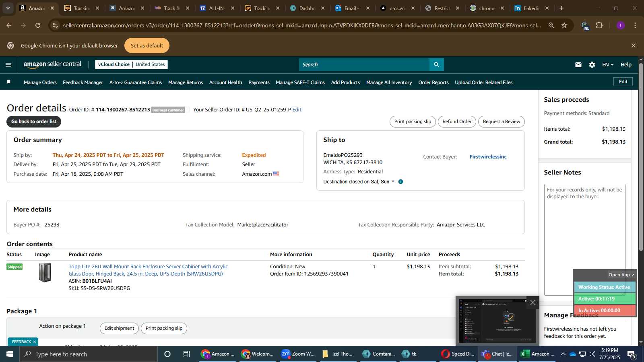
Task: Dismiss the default browser notification bar
Action: coord(634,45)
